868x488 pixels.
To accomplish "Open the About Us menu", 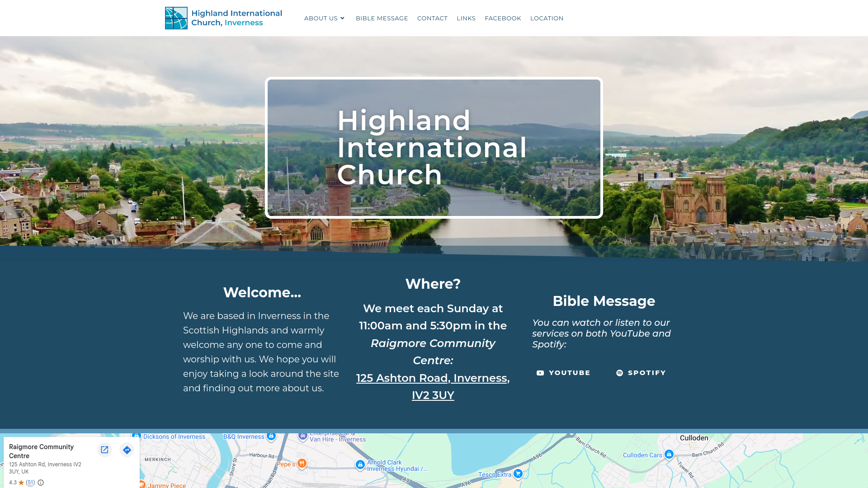I will pyautogui.click(x=324, y=18).
